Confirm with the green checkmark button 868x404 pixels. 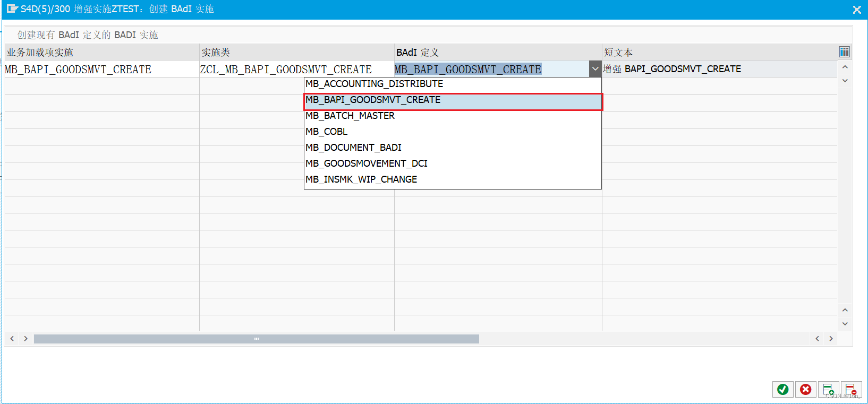coord(782,390)
